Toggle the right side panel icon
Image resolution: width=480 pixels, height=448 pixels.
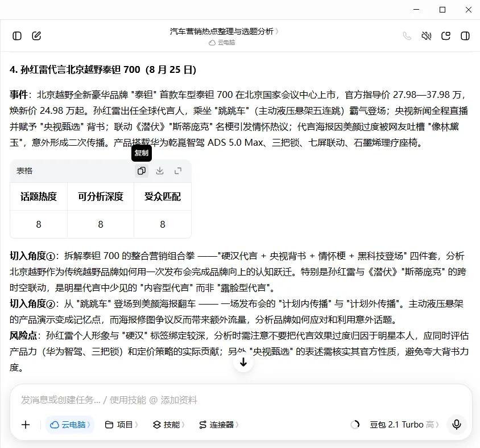pyautogui.click(x=465, y=36)
